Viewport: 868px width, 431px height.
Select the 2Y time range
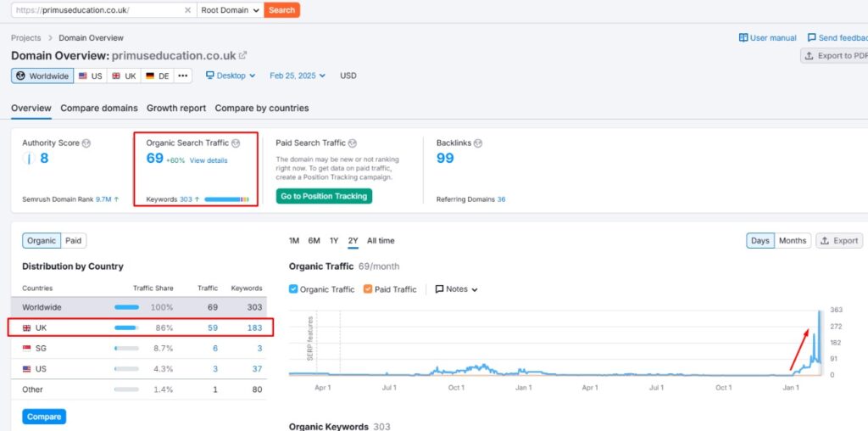[353, 240]
